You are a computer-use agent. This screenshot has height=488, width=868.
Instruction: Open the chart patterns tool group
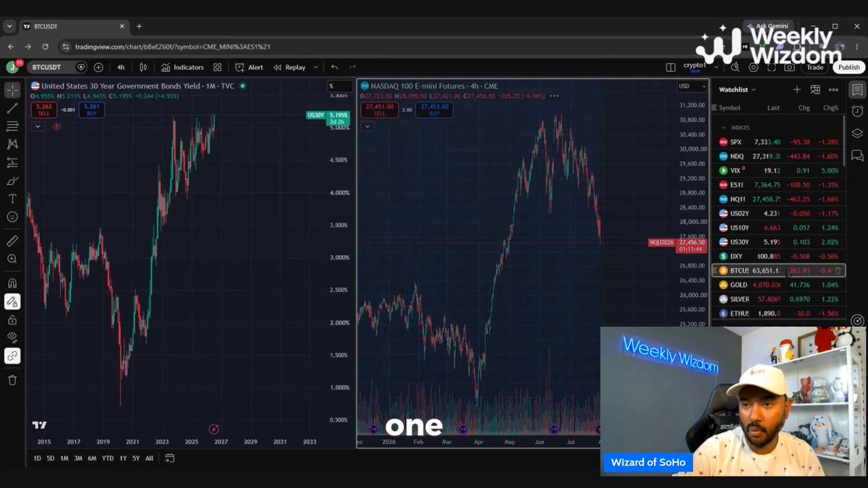click(12, 145)
